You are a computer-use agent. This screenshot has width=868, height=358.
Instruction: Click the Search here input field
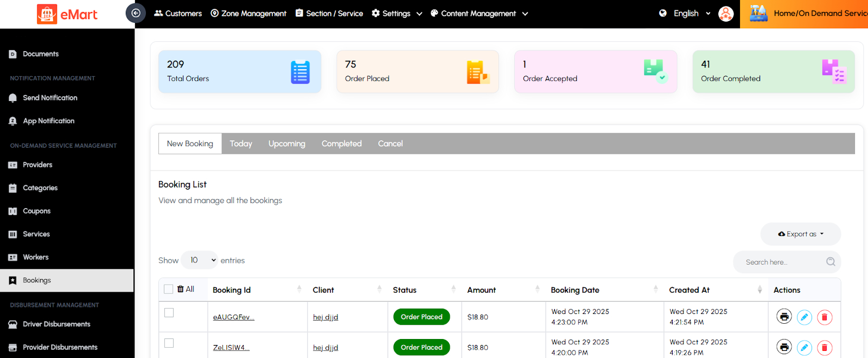781,262
